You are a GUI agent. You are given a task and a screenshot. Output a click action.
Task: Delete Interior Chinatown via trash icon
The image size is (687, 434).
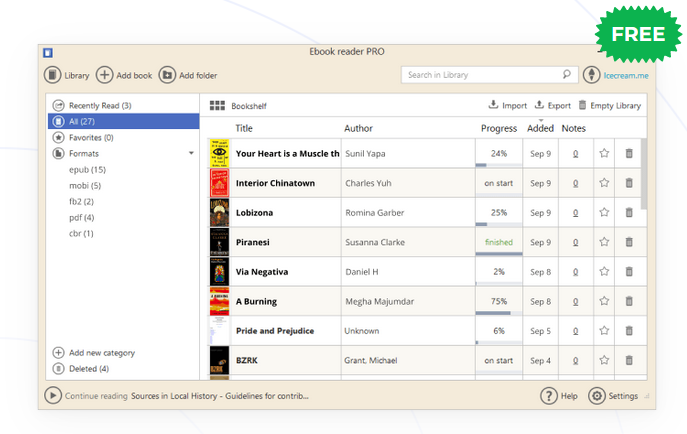click(629, 183)
